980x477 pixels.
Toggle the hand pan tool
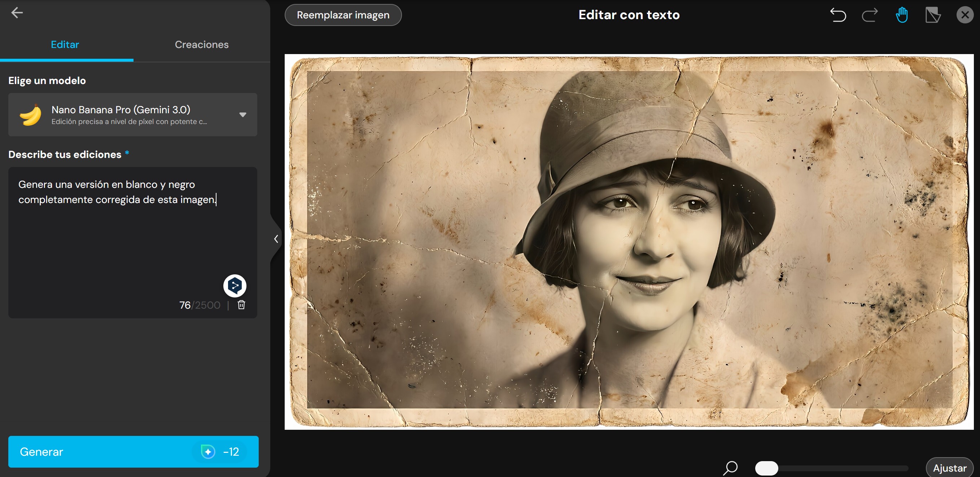coord(902,15)
